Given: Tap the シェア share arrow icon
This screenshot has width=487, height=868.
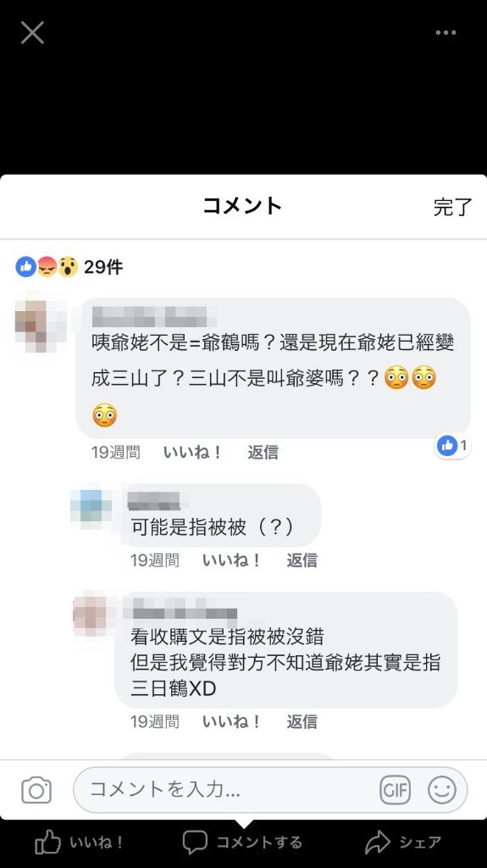Looking at the screenshot, I should point(378,843).
